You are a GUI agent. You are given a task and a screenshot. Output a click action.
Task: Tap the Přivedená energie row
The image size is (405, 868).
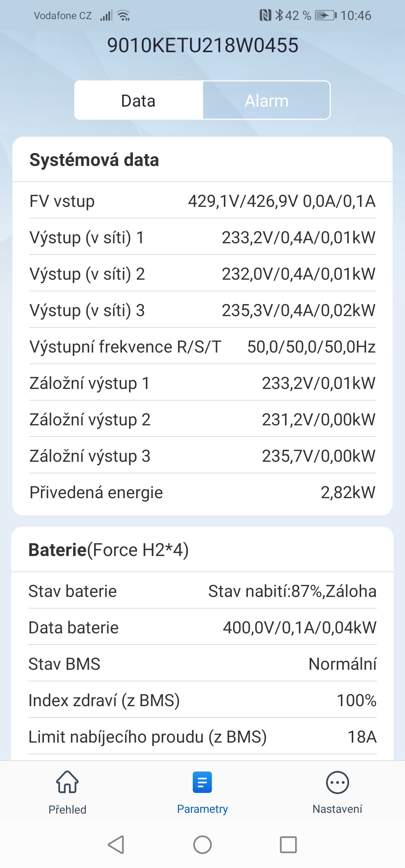(x=202, y=492)
